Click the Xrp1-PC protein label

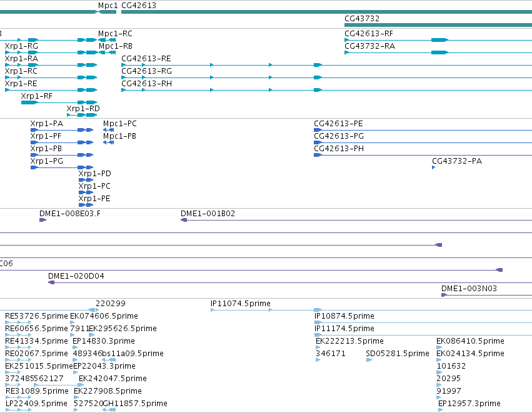pyautogui.click(x=94, y=186)
